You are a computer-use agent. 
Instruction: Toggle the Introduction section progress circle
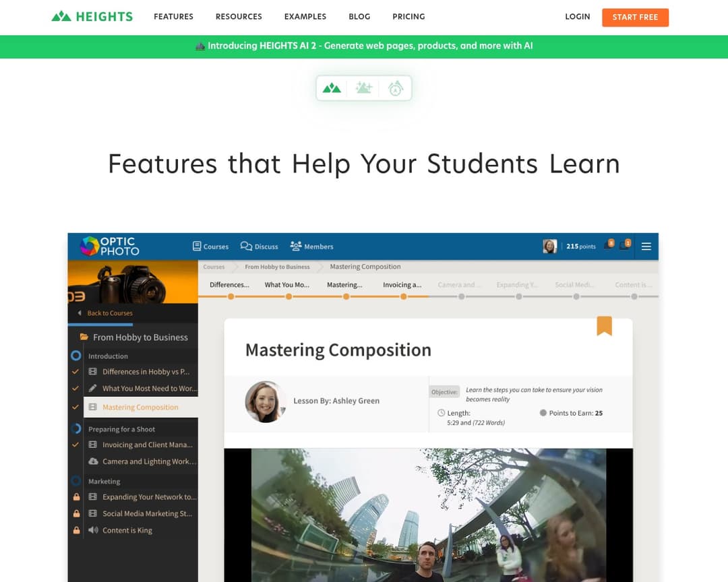coord(76,356)
